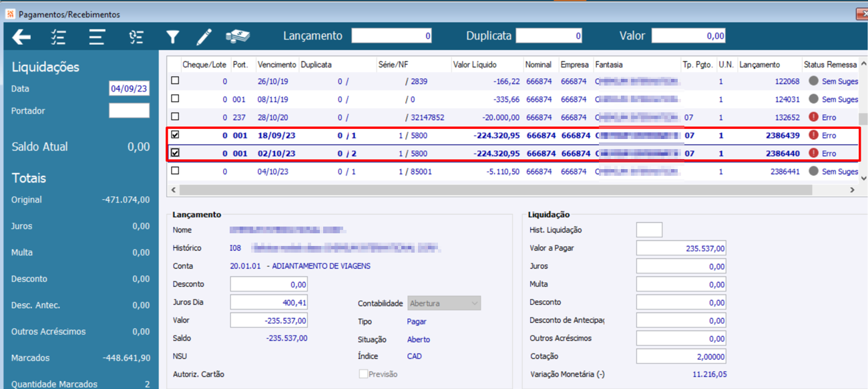This screenshot has height=389, width=868.
Task: Click the refresh checklist icon
Action: click(136, 37)
